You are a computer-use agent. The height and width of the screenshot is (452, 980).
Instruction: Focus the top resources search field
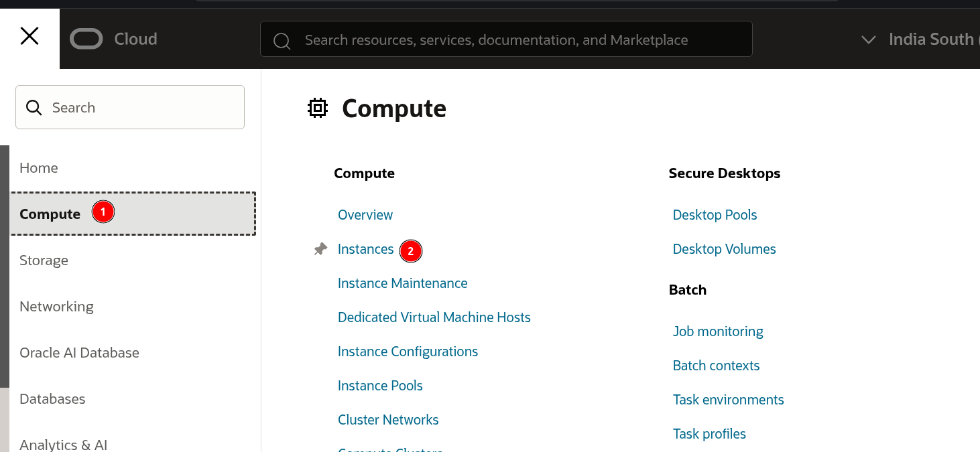pos(506,39)
